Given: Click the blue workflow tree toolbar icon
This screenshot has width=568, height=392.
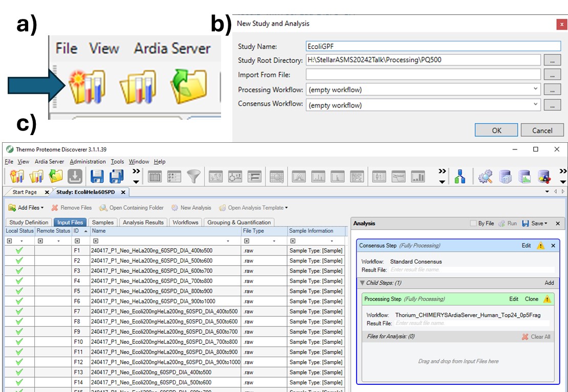Looking at the screenshot, I should coord(460,177).
